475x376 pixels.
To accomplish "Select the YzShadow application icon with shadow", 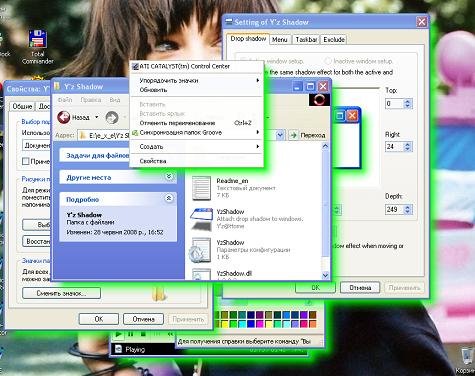I will [201, 219].
